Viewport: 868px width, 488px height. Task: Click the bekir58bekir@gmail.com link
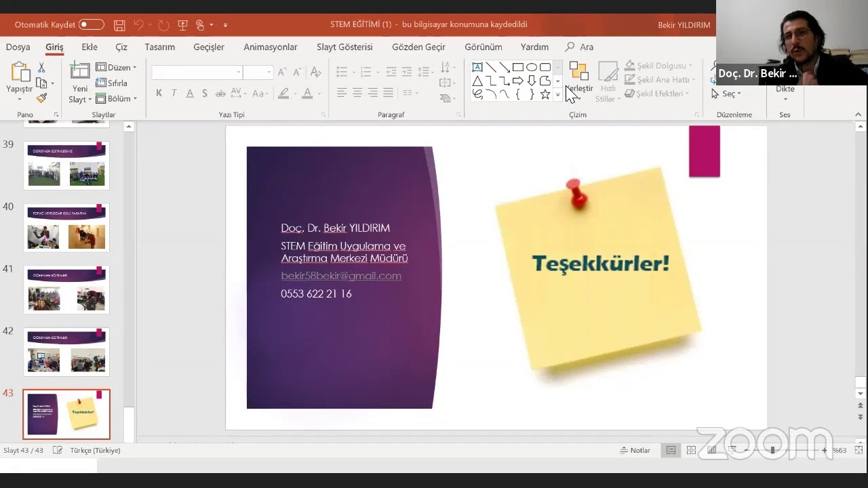pyautogui.click(x=341, y=276)
